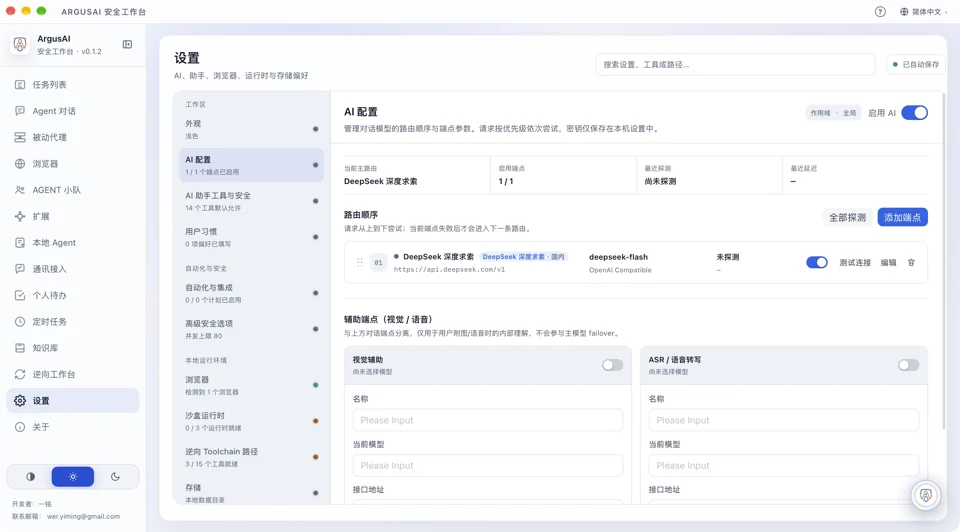Screen dimensions: 960x532
Task: Click the task list icon in sidebar
Action: 20,84
